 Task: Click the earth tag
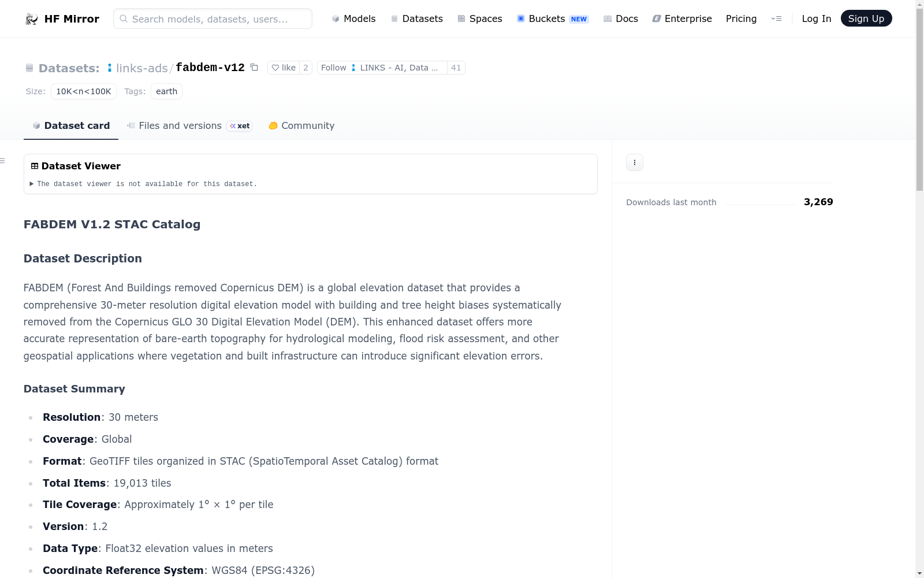click(x=167, y=91)
